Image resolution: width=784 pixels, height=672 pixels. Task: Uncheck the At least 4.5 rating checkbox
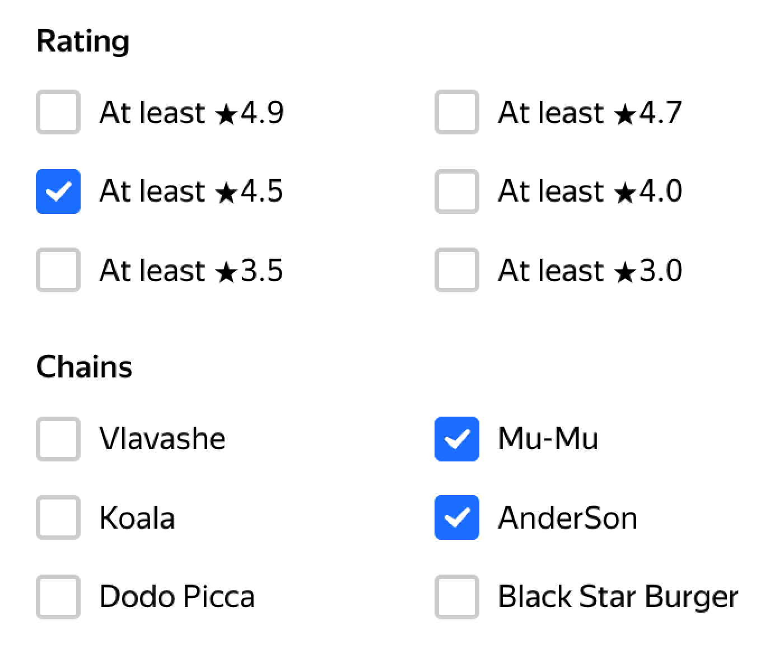58,191
